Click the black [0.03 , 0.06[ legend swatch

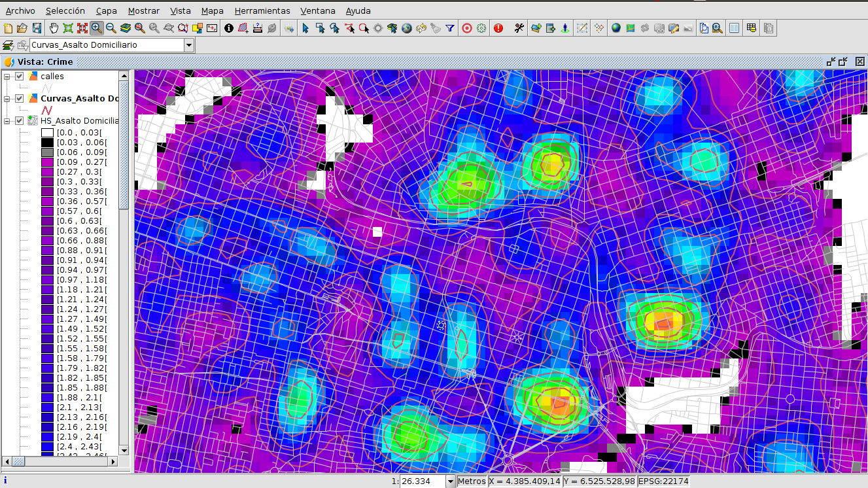pyautogui.click(x=47, y=143)
